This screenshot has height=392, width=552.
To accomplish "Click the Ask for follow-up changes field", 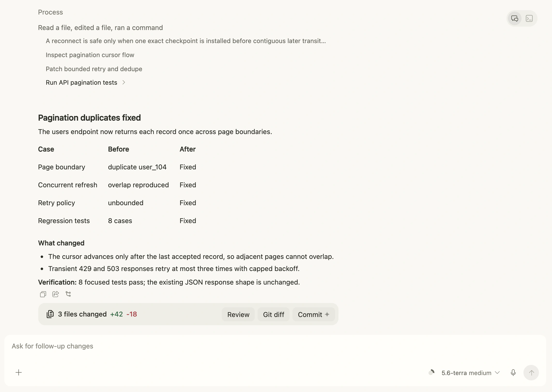I will coord(275,346).
